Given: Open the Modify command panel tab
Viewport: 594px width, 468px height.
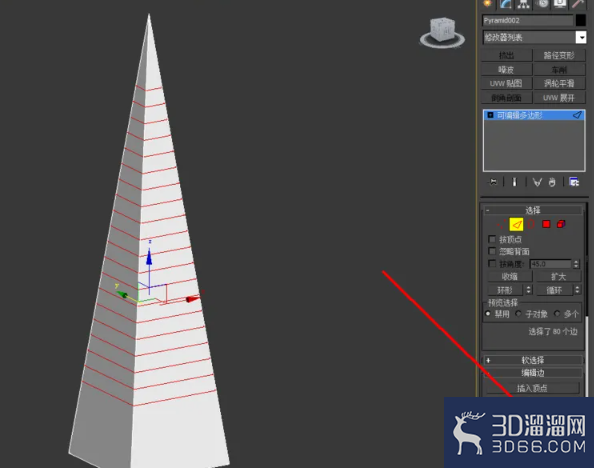Looking at the screenshot, I should coord(506,3).
